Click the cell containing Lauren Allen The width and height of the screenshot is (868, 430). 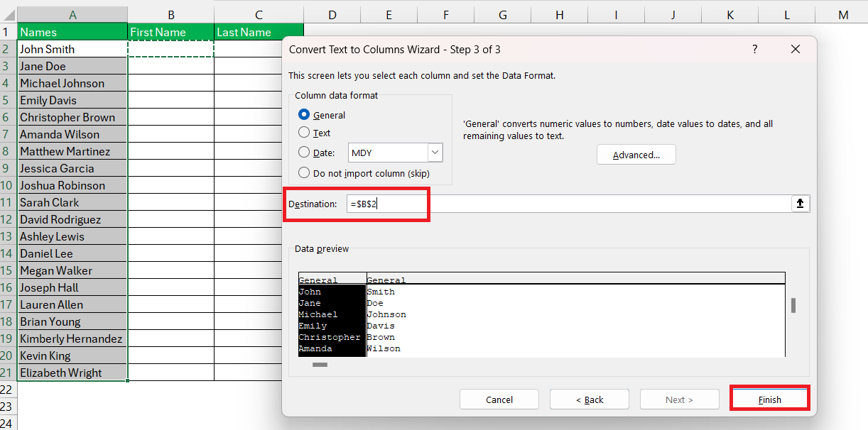coord(72,304)
